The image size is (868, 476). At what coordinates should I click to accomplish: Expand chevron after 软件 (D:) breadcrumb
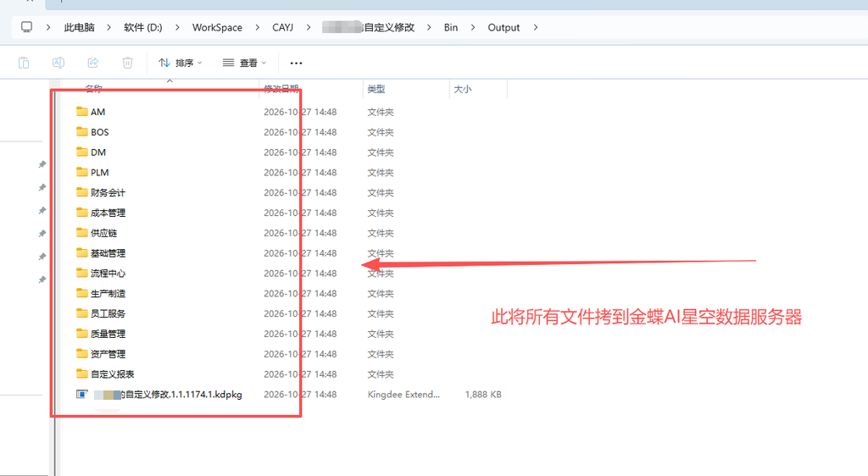click(177, 28)
